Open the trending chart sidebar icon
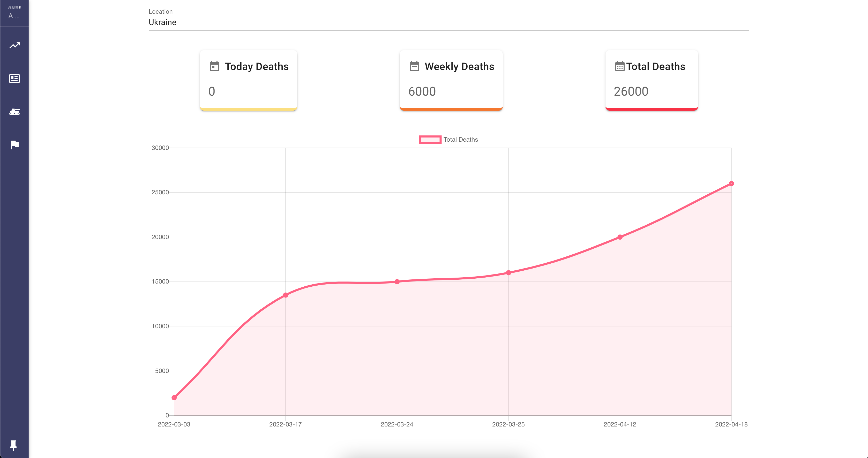868x458 pixels. [x=14, y=45]
